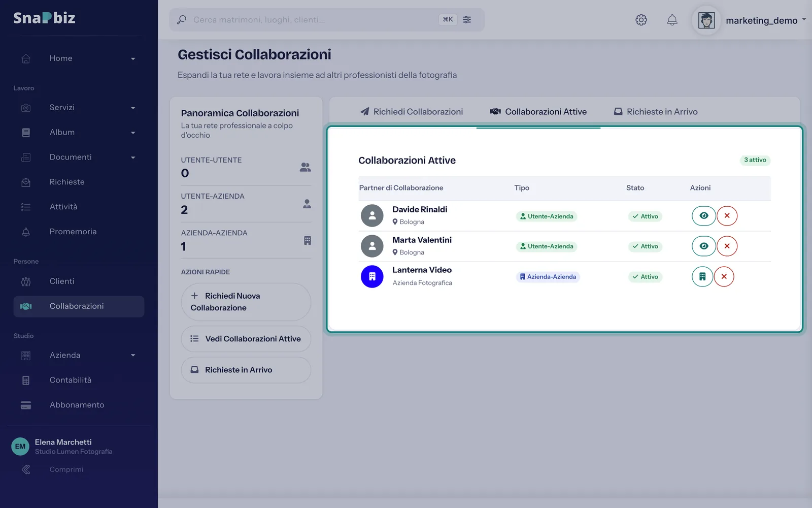Open the settings gear icon
The width and height of the screenshot is (812, 508).
click(x=641, y=20)
